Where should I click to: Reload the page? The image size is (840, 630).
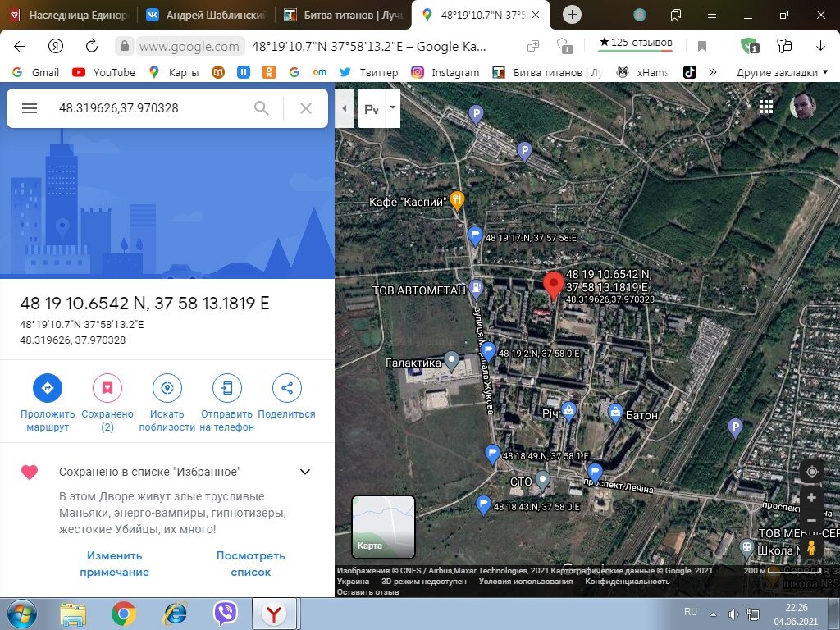click(92, 46)
